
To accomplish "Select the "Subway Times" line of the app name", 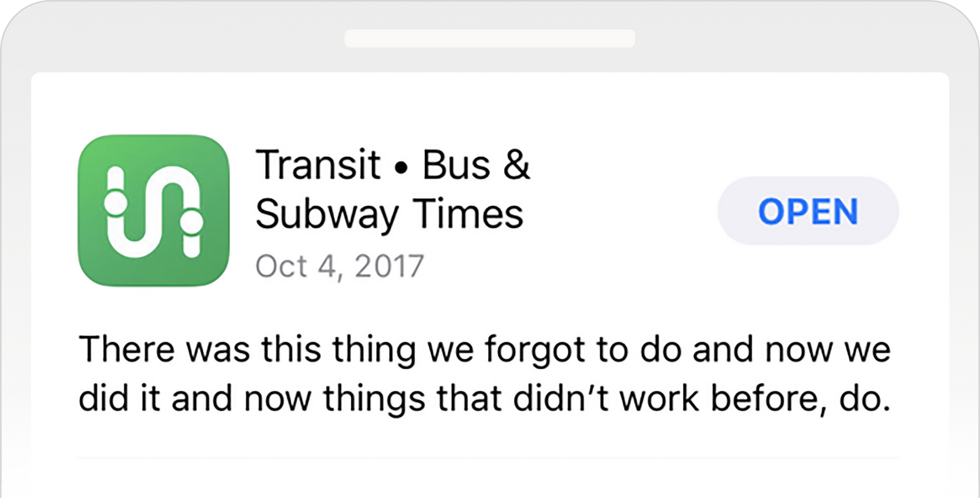I will [x=390, y=215].
